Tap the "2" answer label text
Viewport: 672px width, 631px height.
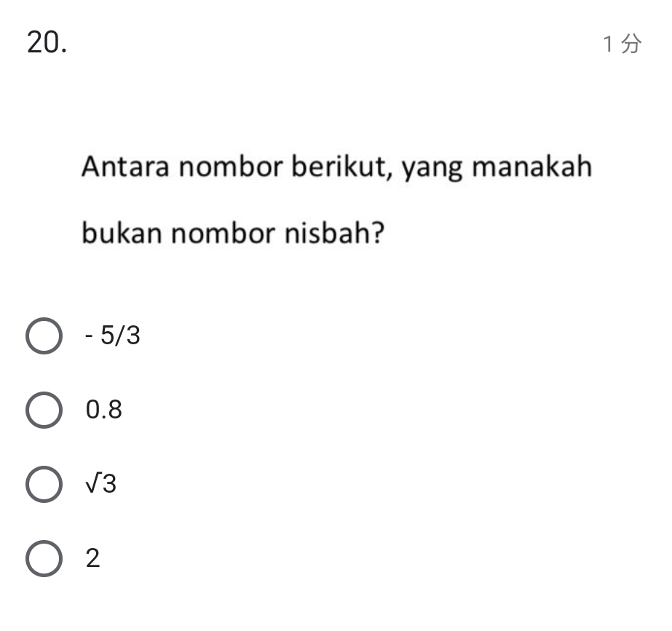(92, 559)
